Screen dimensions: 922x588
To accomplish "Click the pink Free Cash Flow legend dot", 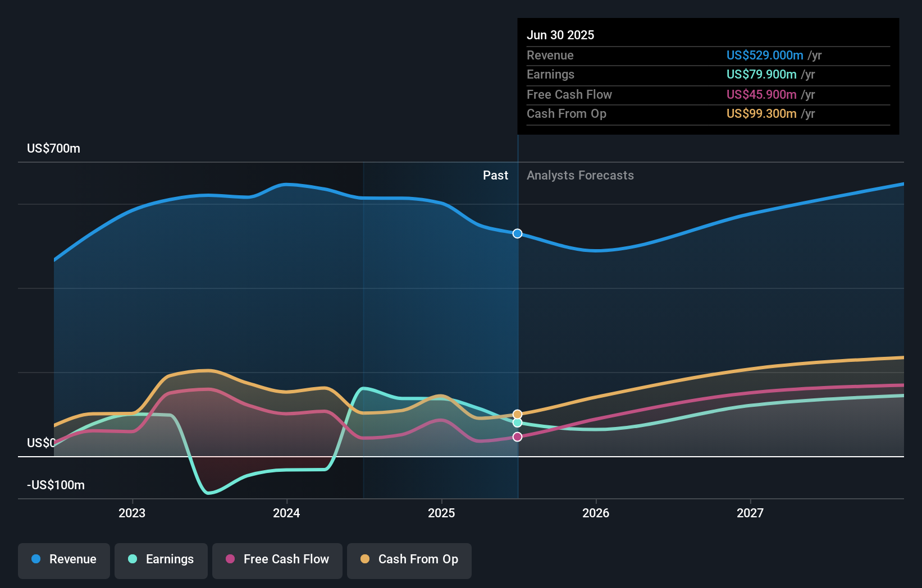I will tap(231, 559).
